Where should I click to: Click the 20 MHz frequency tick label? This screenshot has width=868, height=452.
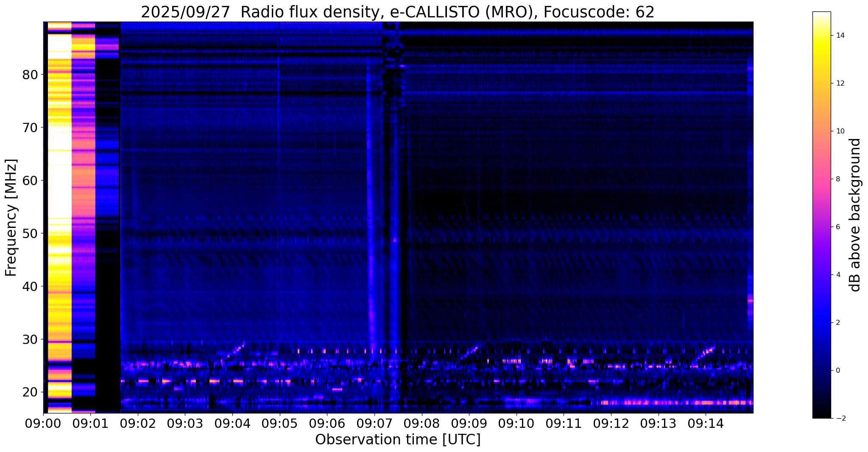(x=30, y=392)
